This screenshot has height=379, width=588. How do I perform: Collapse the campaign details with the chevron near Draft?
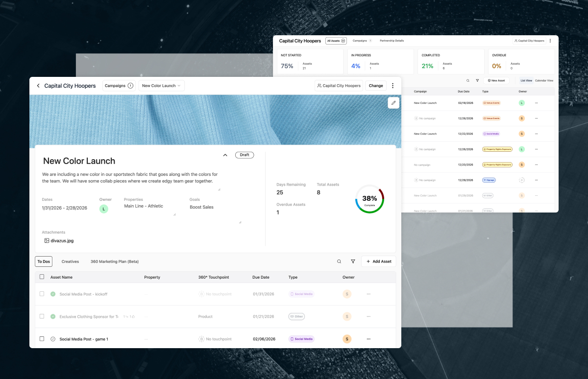(x=225, y=155)
